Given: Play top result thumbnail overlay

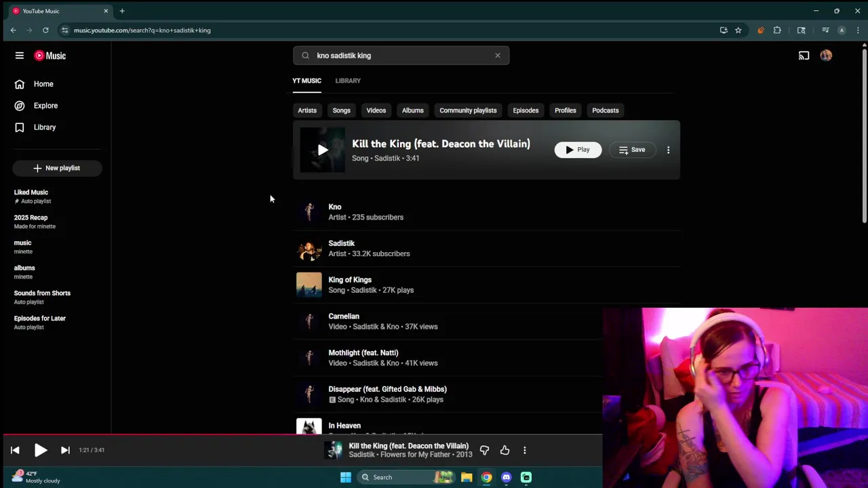Looking at the screenshot, I should click(323, 150).
